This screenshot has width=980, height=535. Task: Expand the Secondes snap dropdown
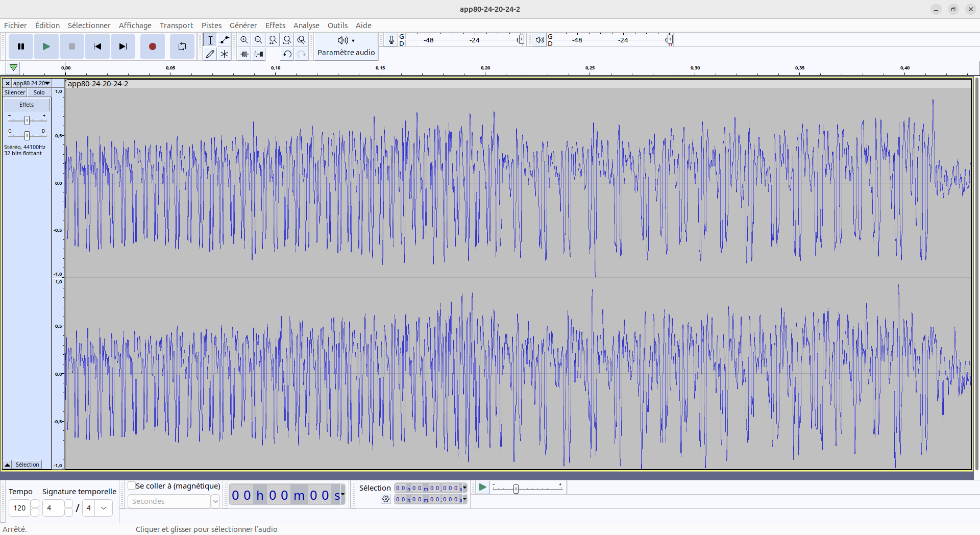point(215,501)
